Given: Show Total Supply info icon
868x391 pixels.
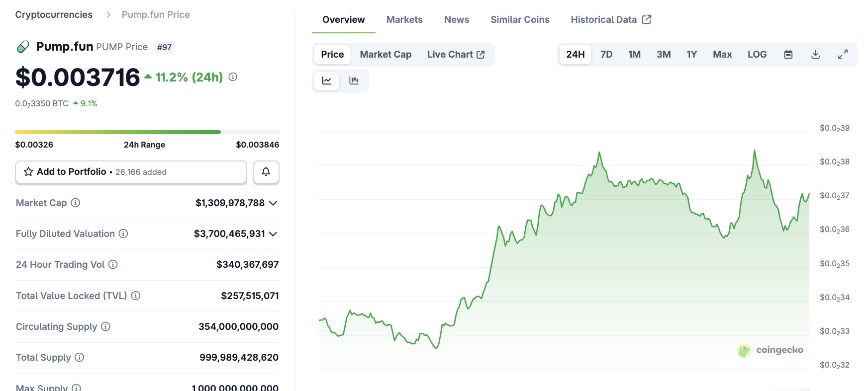Looking at the screenshot, I should pos(80,357).
